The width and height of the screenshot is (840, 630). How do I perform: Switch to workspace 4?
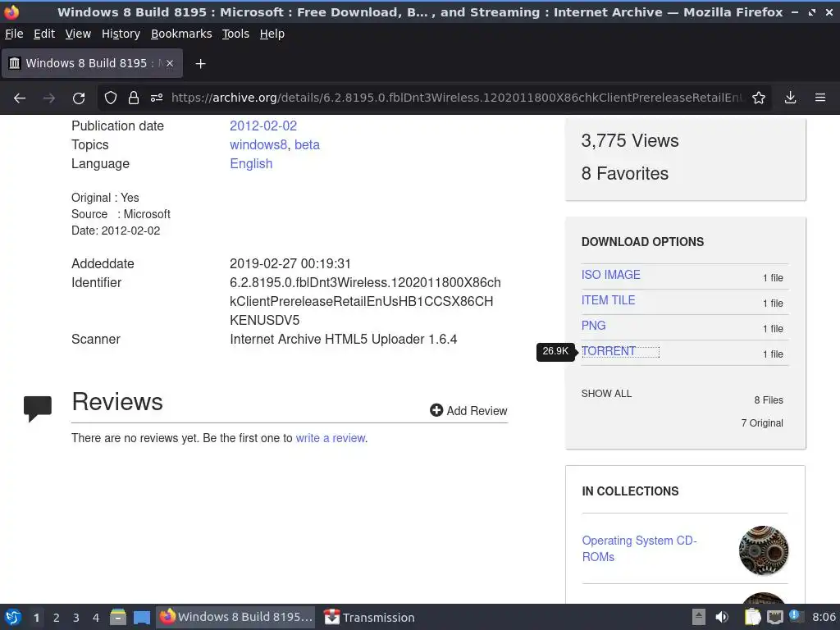pyautogui.click(x=96, y=618)
